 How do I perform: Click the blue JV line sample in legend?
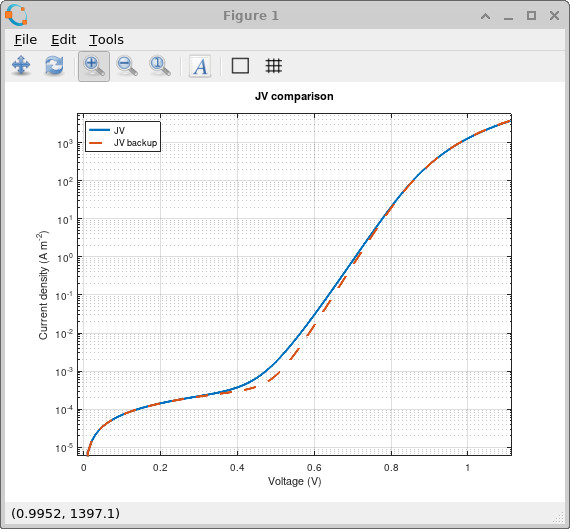pos(99,130)
